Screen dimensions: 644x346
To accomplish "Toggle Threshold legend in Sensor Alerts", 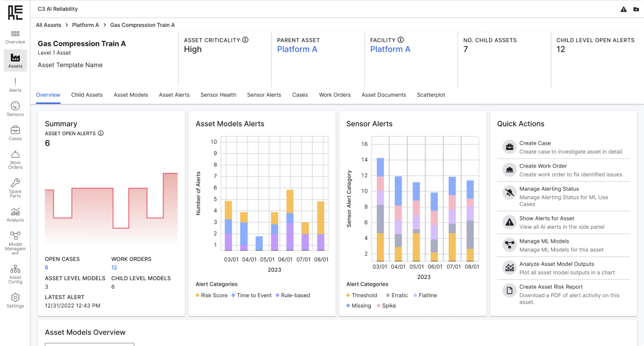I will [362, 295].
